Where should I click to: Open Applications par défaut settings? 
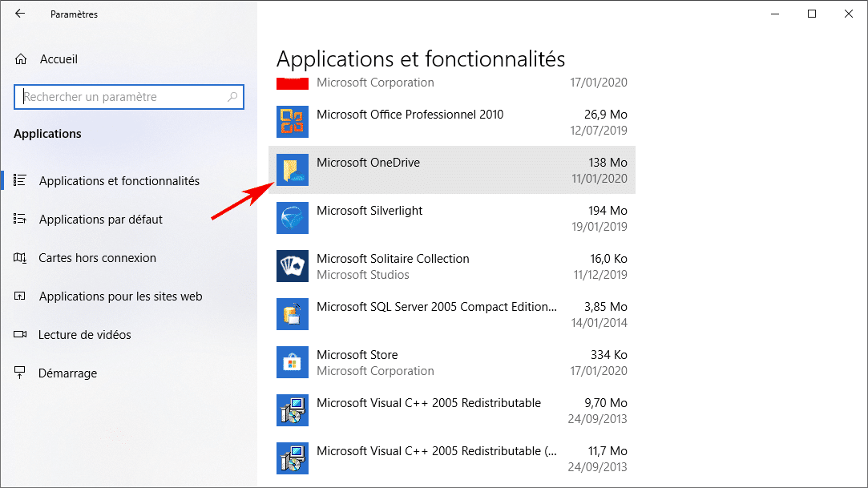[101, 220]
